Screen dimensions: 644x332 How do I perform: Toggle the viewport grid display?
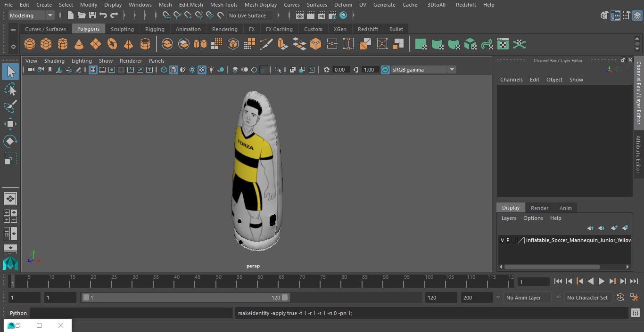93,70
